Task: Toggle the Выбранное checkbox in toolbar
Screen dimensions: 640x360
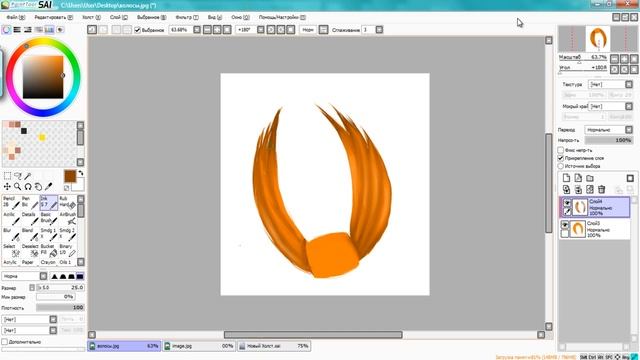Action: tap(138, 30)
